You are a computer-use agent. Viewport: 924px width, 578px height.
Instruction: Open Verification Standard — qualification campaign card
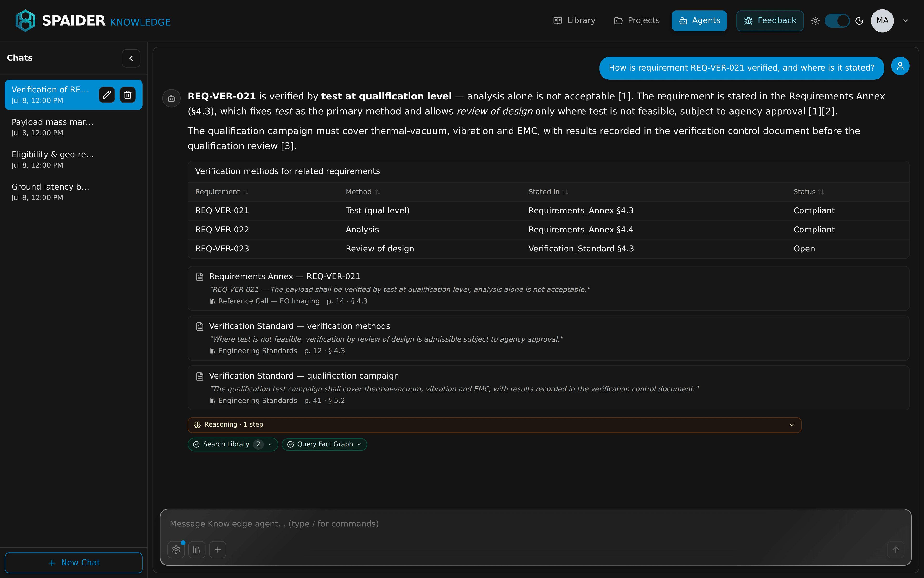[x=548, y=388]
